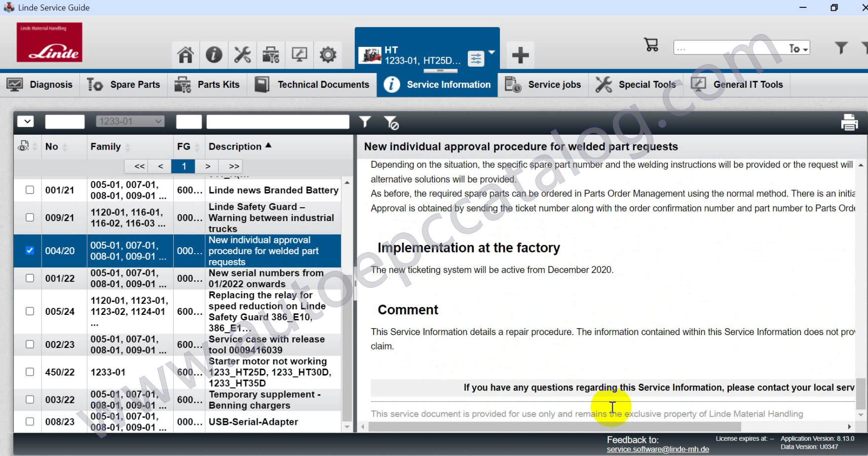Click the HT forklift thumbnail image
Viewport: 868px width, 456px height.
coord(370,55)
